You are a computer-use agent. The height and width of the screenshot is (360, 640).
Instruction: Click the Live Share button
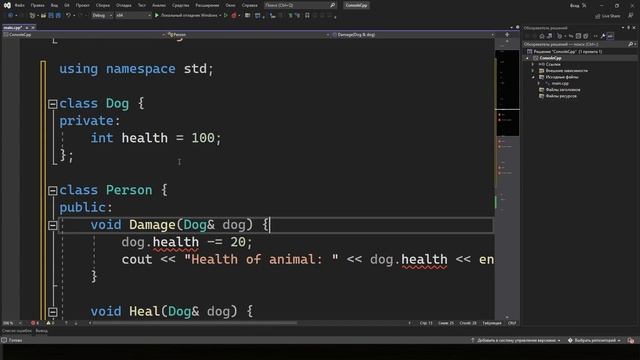tap(607, 16)
